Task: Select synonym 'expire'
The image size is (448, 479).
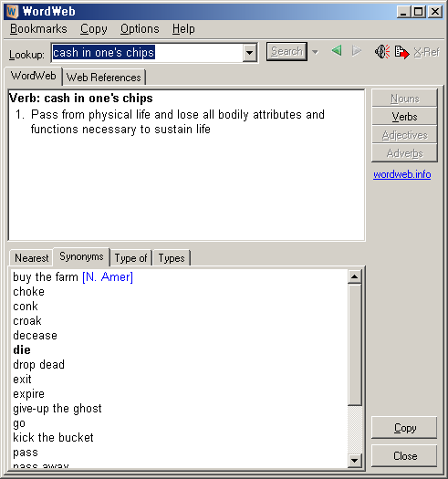Action: pyautogui.click(x=28, y=394)
